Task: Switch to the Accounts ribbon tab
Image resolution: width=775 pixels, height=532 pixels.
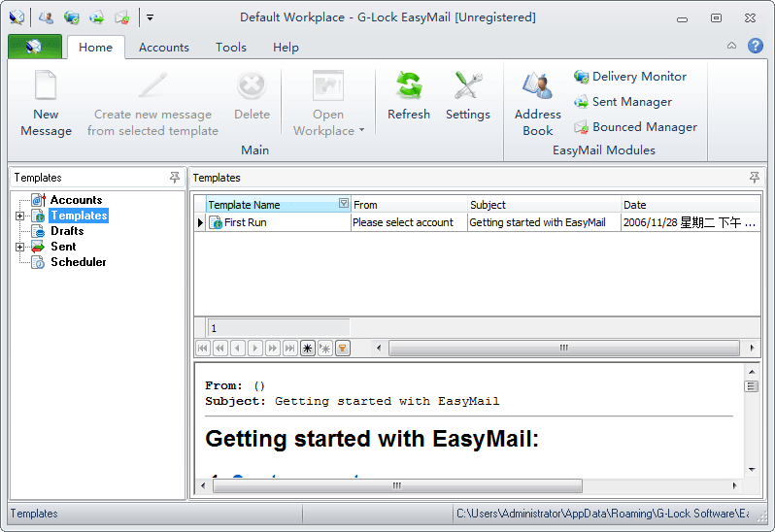Action: (x=163, y=48)
